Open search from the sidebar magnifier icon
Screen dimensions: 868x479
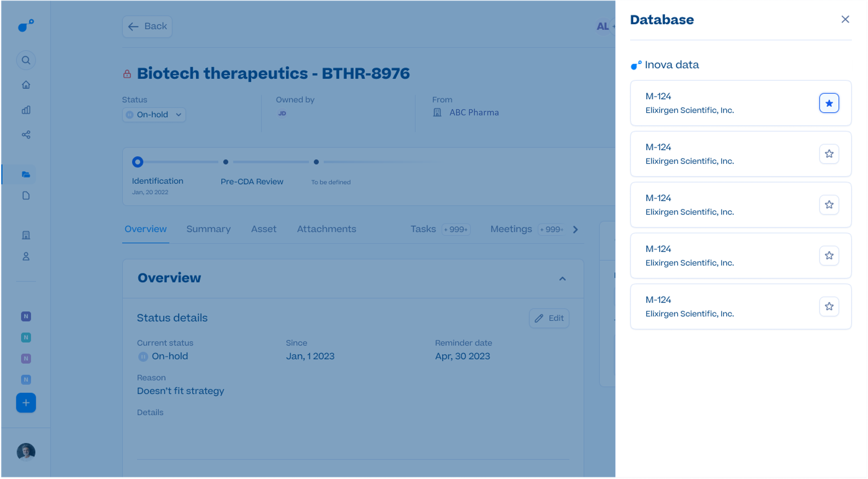pyautogui.click(x=26, y=60)
